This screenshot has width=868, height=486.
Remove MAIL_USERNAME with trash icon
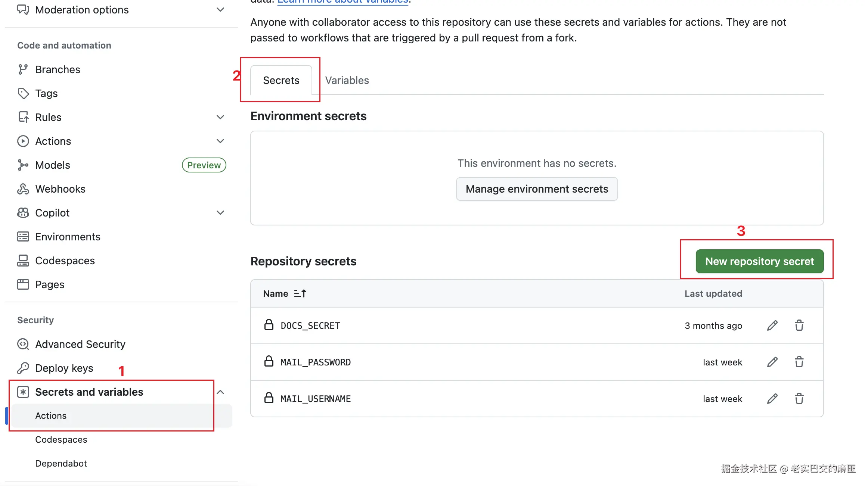[799, 399]
